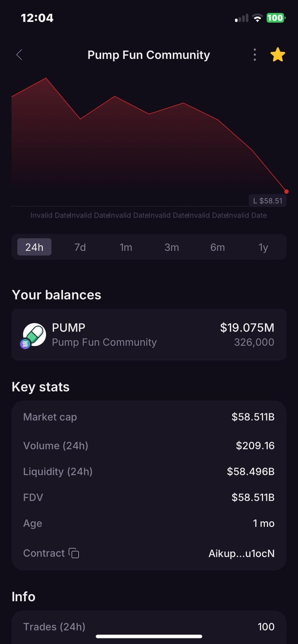The image size is (298, 644).
Task: Tap the L $58.51 price label
Action: [267, 201]
